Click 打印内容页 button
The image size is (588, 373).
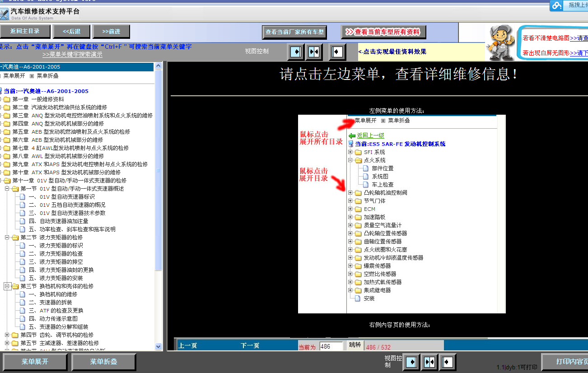click(565, 362)
